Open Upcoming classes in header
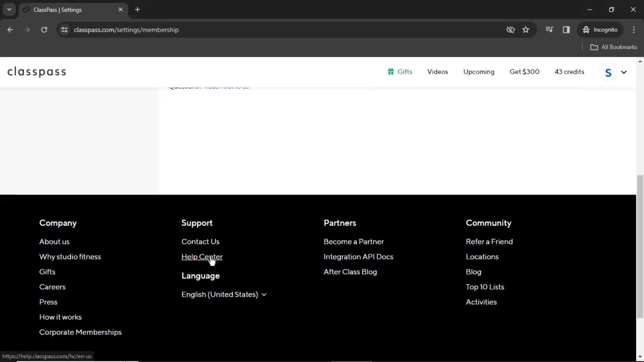The image size is (644, 362). (479, 72)
